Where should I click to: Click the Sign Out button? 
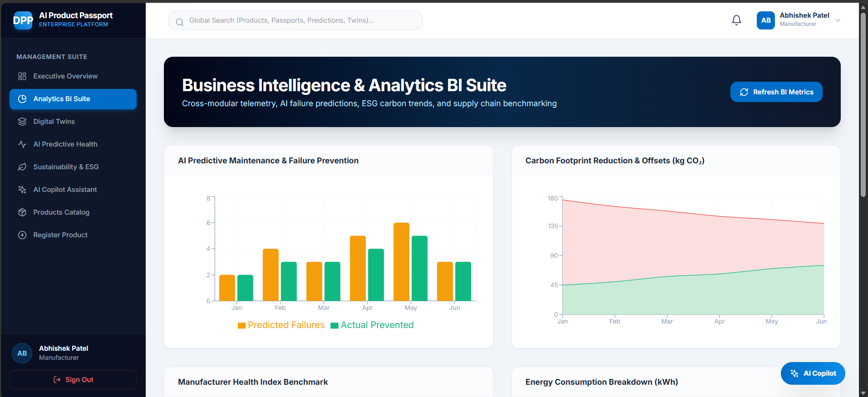tap(73, 380)
